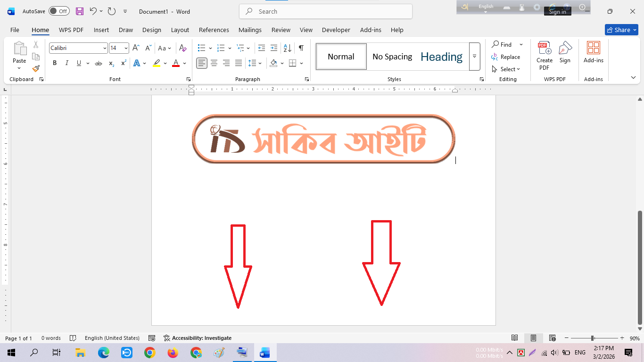Click the Clear All Formatting icon
Image resolution: width=644 pixels, height=362 pixels.
pos(183,48)
